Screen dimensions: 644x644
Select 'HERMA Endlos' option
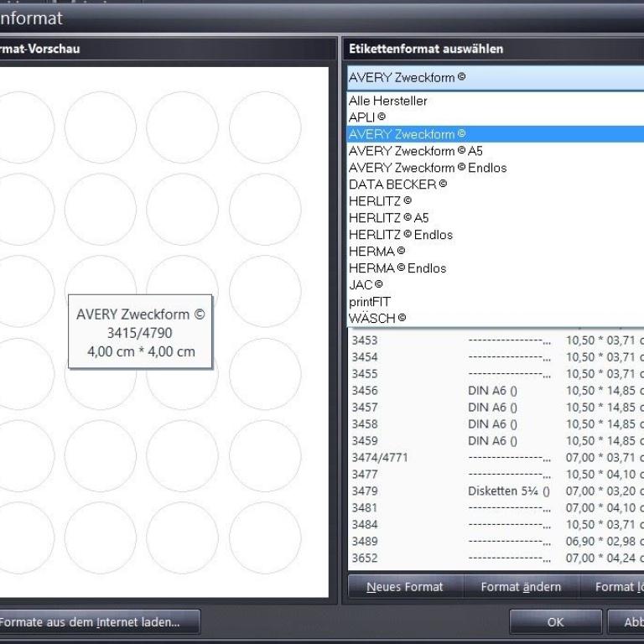tap(397, 268)
